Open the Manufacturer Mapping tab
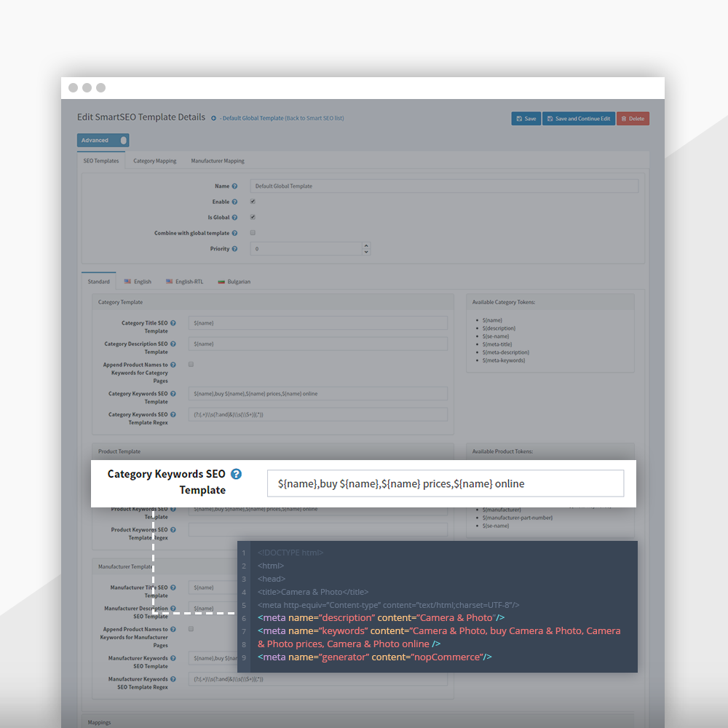 point(217,161)
